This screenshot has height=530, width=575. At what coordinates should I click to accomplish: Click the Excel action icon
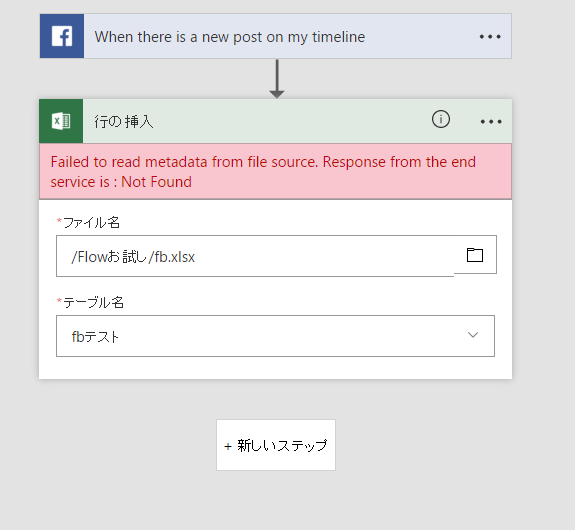[61, 121]
